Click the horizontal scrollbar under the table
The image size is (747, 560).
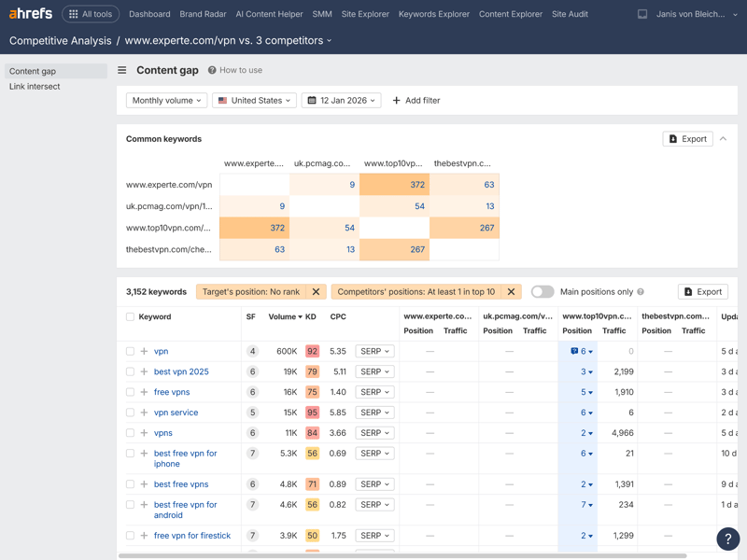402,555
